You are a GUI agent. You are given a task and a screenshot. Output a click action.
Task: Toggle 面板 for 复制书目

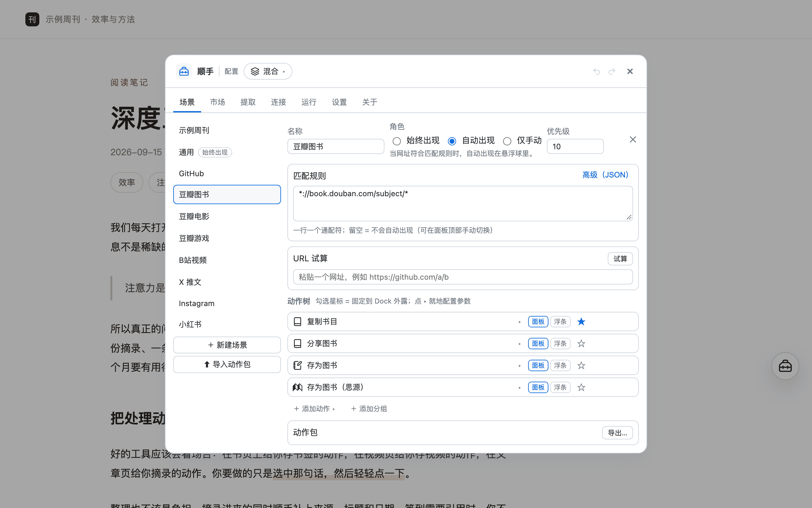(x=538, y=322)
